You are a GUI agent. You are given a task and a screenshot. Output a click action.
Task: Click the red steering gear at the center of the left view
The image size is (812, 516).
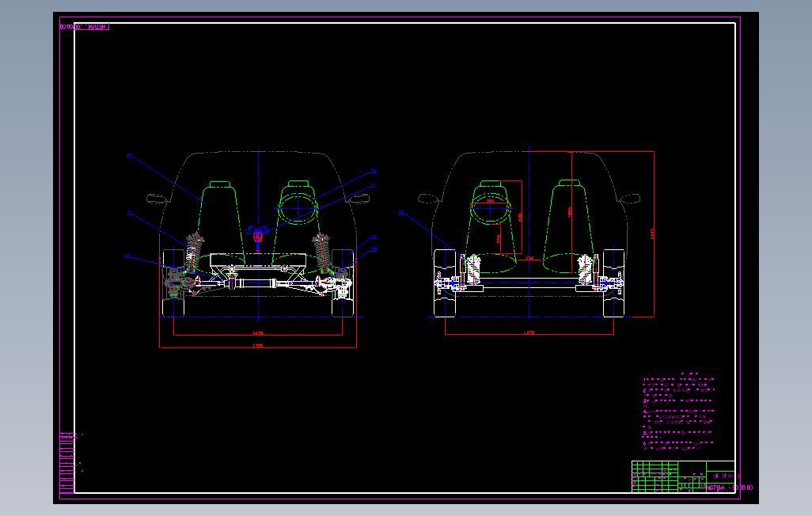(258, 237)
